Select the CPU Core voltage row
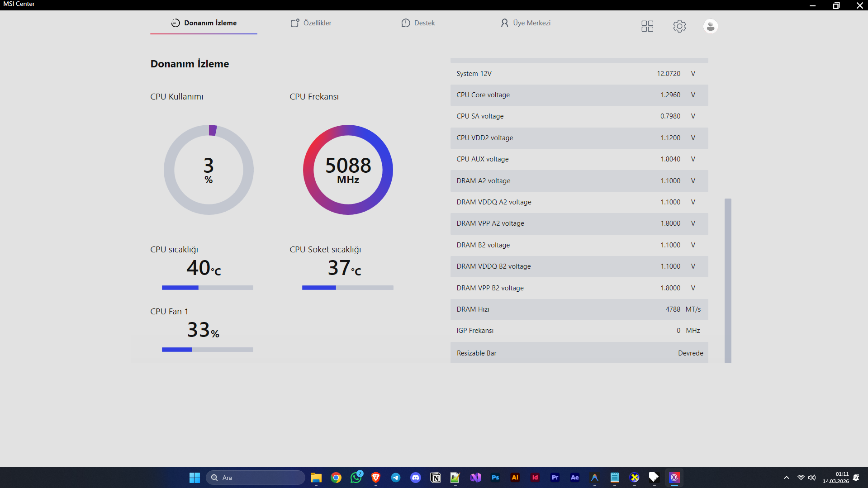868x488 pixels. click(x=579, y=95)
